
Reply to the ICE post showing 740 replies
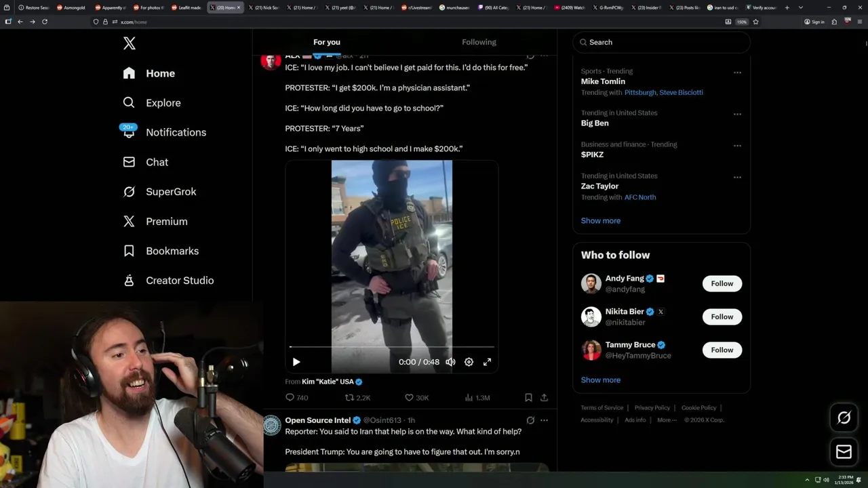click(x=296, y=398)
